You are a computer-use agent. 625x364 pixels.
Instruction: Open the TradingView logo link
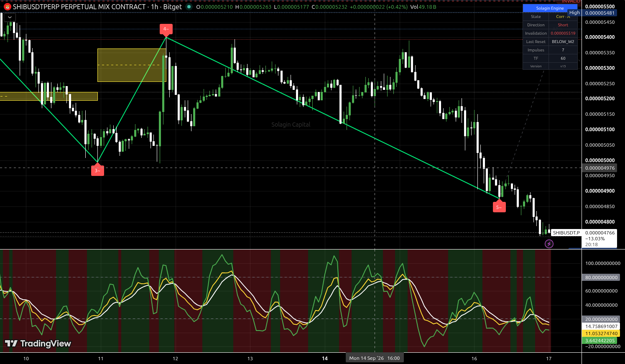tap(38, 344)
